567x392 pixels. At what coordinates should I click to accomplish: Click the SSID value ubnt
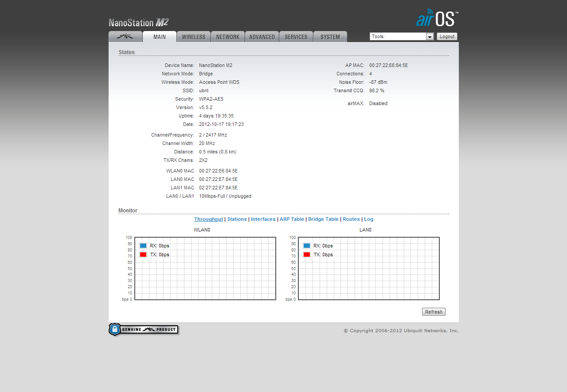point(203,90)
